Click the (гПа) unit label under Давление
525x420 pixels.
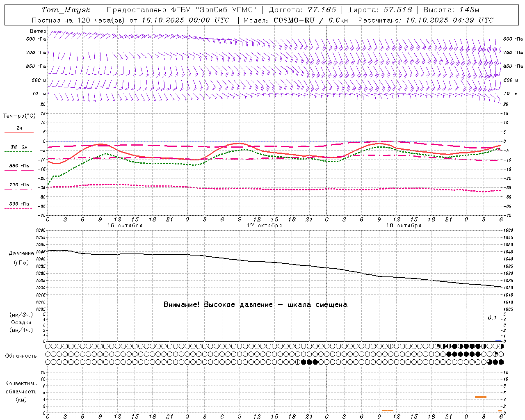click(x=21, y=262)
